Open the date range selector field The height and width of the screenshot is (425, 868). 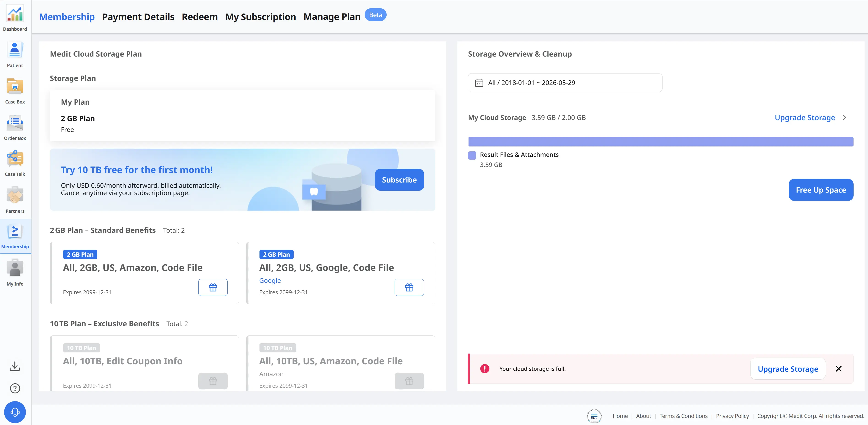565,83
